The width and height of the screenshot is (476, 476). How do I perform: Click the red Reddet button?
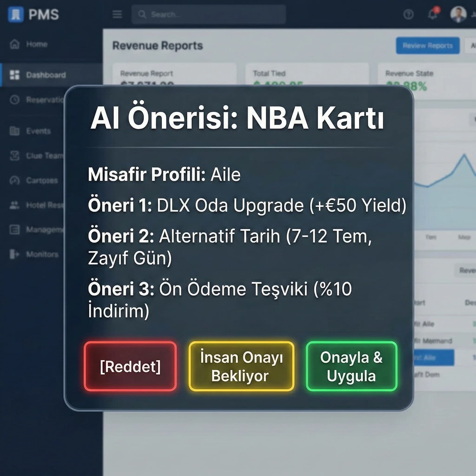pos(130,366)
